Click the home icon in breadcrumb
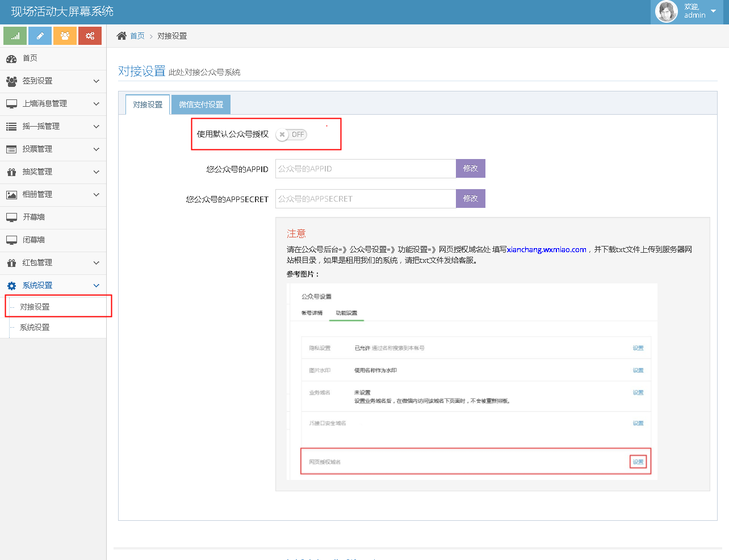This screenshot has width=729, height=560. (x=122, y=36)
